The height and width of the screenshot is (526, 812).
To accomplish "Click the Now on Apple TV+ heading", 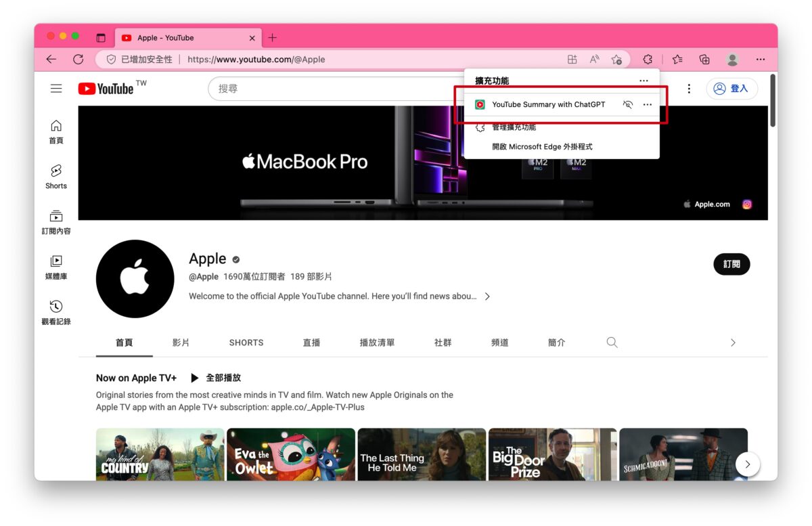I will [136, 378].
